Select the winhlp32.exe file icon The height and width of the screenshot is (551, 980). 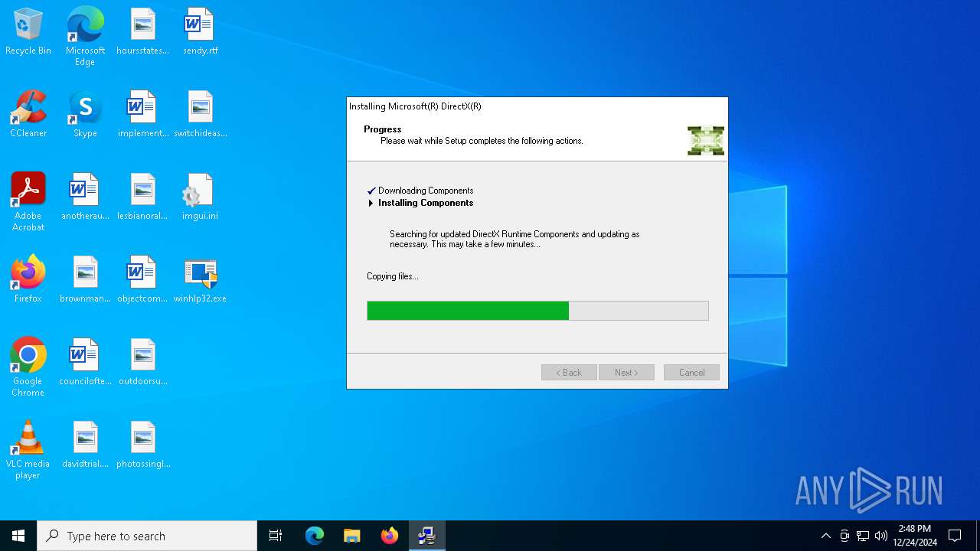200,280
